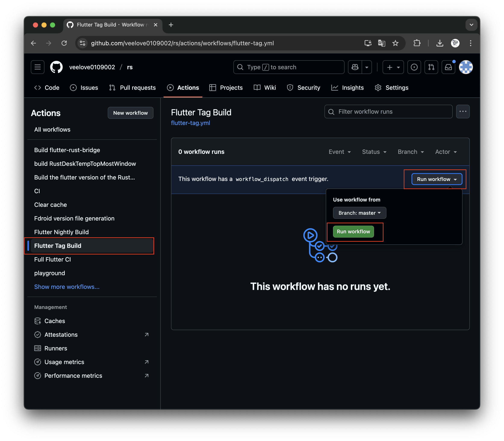This screenshot has width=504, height=441.
Task: Click the GitHub Octocat logo
Action: tap(56, 67)
